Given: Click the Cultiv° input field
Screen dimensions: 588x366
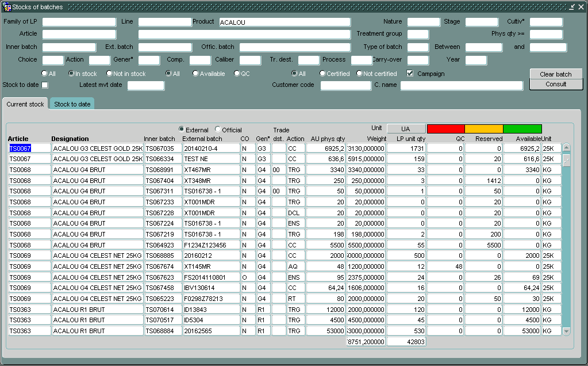Looking at the screenshot, I should tap(547, 22).
